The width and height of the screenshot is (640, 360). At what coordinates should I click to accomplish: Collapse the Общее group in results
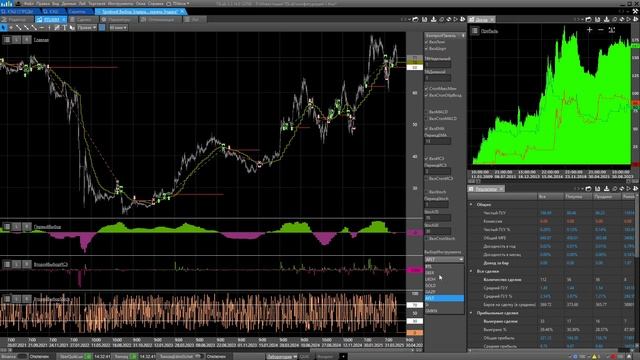[x=471, y=204]
